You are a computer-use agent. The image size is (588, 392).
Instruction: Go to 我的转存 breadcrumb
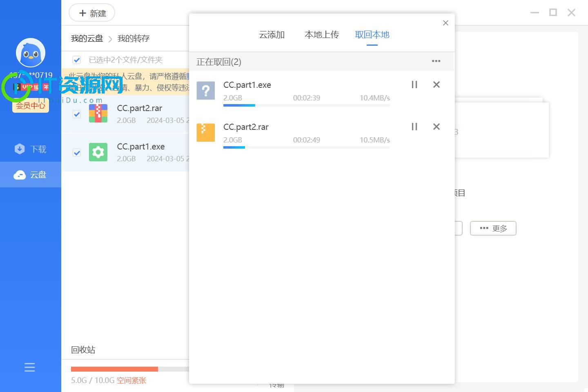tap(134, 38)
